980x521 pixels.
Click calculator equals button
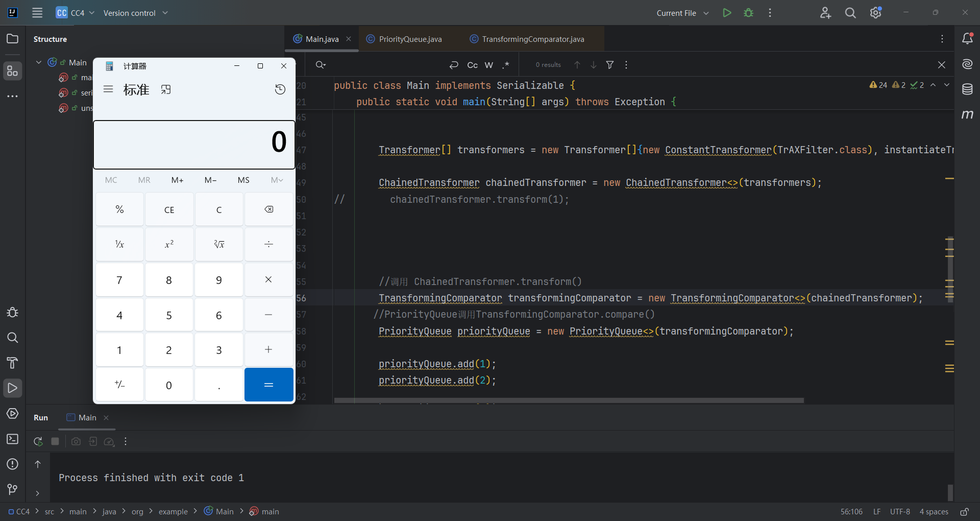[x=268, y=385]
